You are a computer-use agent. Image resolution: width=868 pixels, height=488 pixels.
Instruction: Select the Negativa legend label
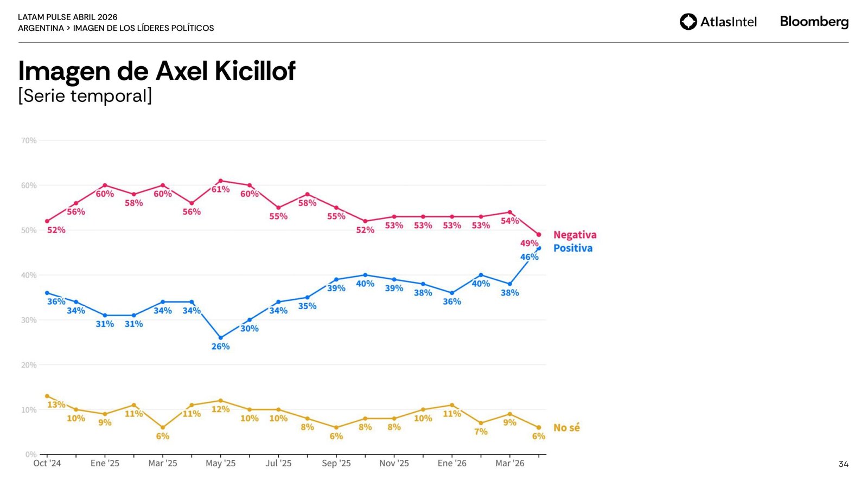[575, 235]
